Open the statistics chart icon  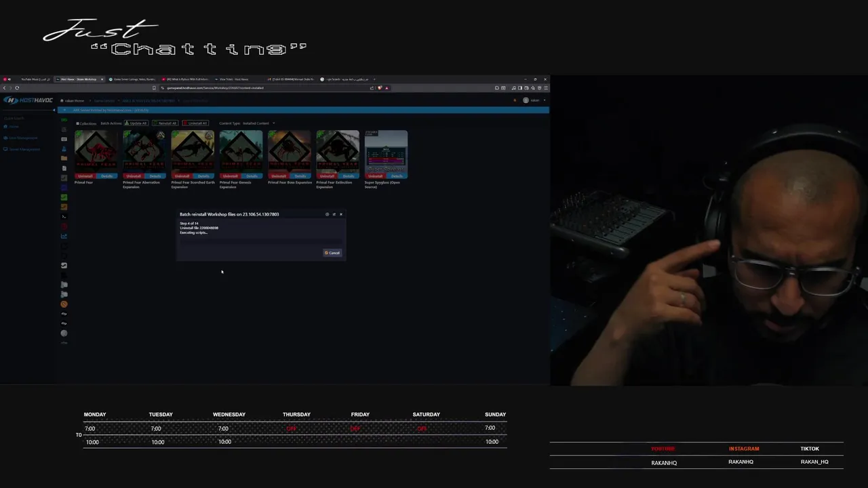[64, 236]
